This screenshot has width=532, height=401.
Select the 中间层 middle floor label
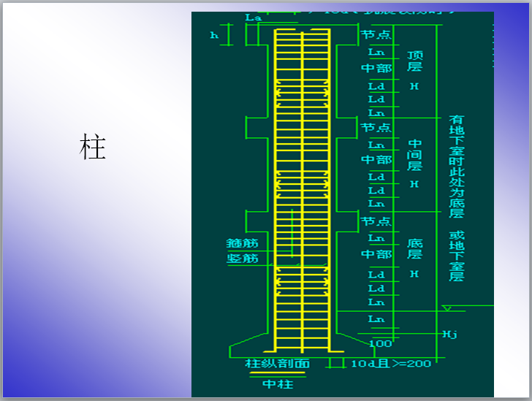414,153
